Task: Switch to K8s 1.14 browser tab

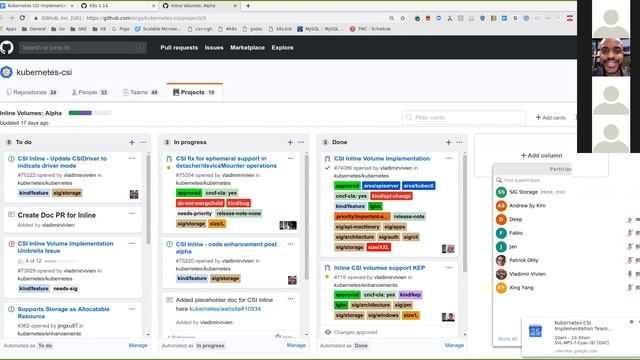Action: coord(118,6)
